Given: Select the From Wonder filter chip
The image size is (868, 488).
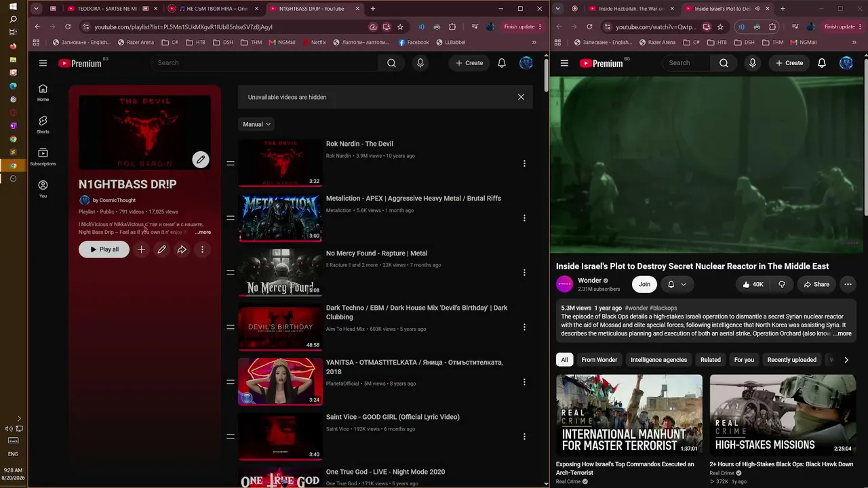Looking at the screenshot, I should pos(599,360).
